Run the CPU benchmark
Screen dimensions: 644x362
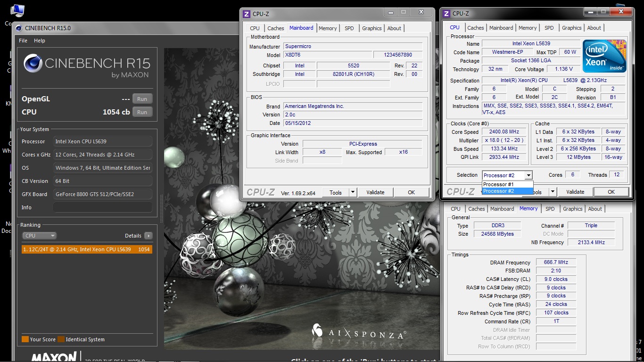142,112
